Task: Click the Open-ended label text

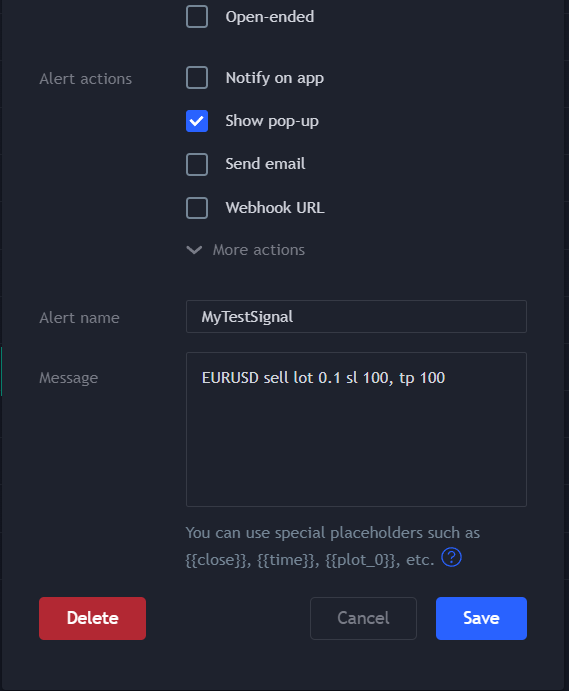Action: point(270,17)
